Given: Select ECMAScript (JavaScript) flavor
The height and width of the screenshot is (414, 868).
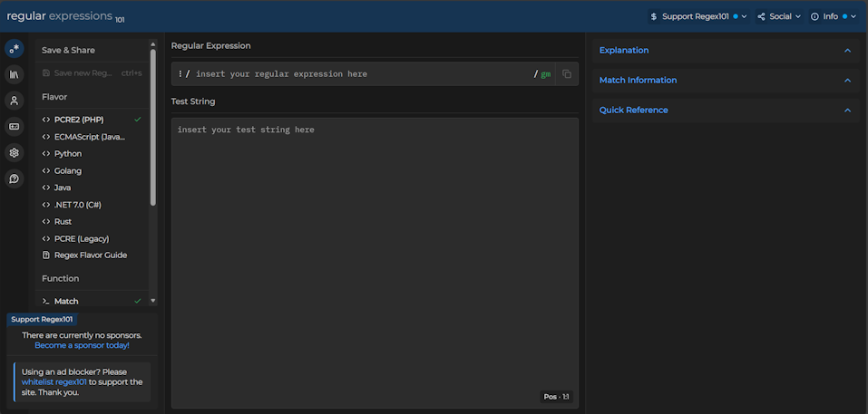Looking at the screenshot, I should (92, 137).
